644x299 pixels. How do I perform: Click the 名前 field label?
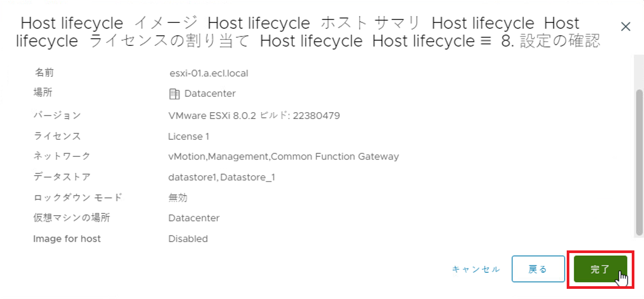[x=44, y=73]
